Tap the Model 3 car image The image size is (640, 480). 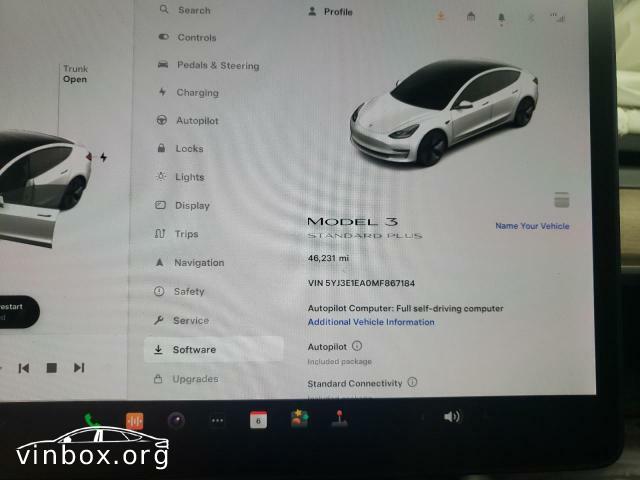(x=444, y=112)
